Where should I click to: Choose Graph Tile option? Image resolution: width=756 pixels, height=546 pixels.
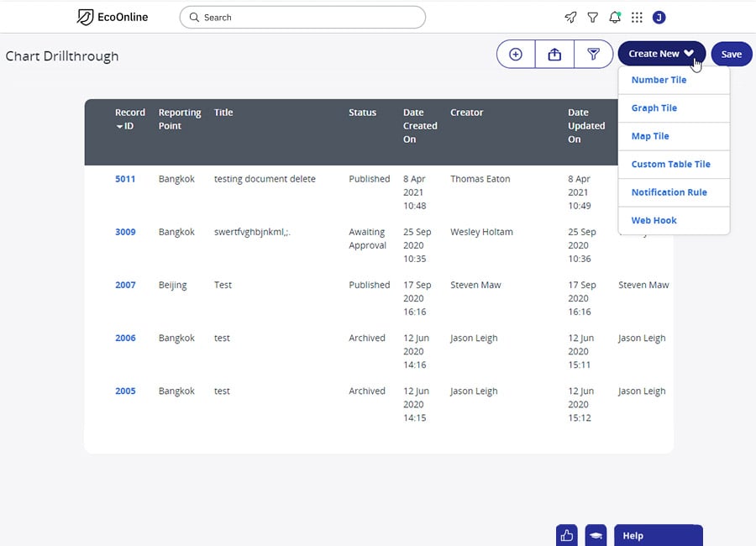coord(654,108)
